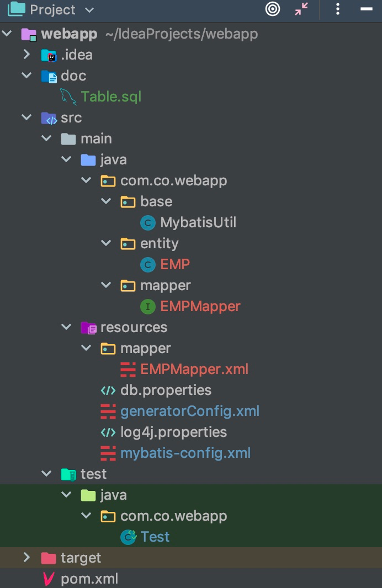Click the Test class run icon

(128, 537)
